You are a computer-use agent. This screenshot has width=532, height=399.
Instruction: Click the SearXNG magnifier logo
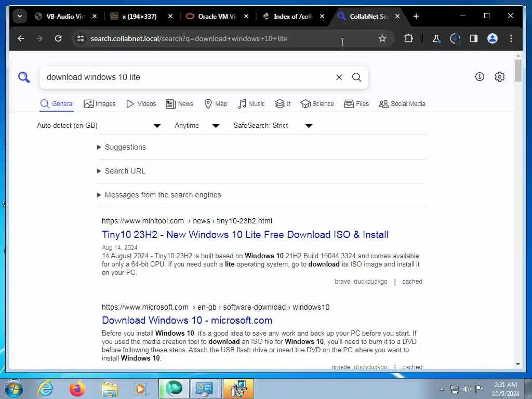pyautogui.click(x=24, y=77)
